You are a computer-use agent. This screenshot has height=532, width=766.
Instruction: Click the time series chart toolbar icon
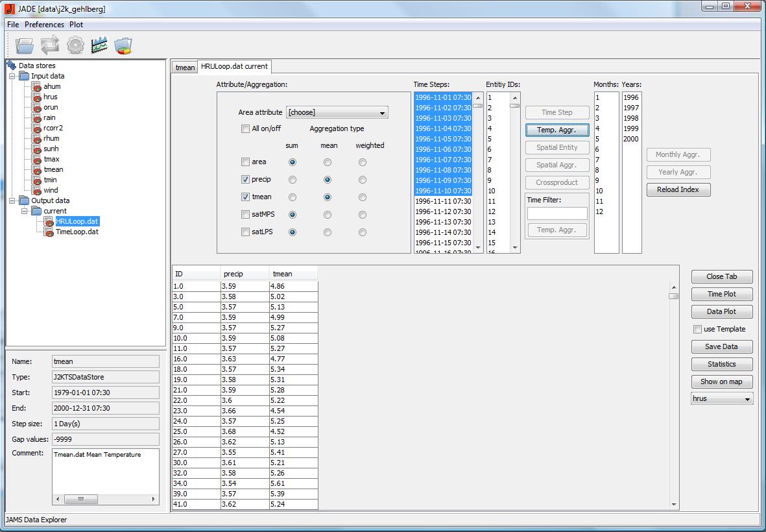99,45
